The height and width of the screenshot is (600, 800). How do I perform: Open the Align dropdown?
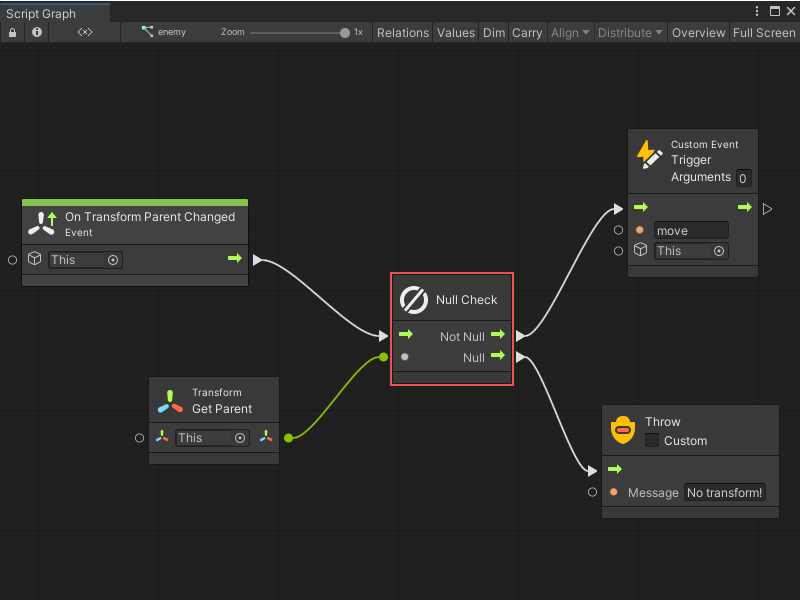click(x=569, y=32)
